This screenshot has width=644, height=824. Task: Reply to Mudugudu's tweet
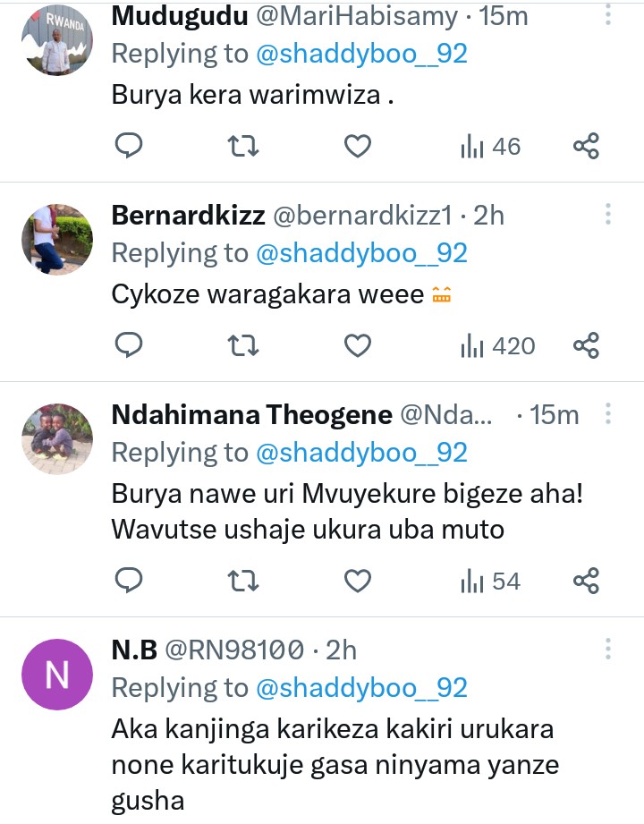point(129,146)
